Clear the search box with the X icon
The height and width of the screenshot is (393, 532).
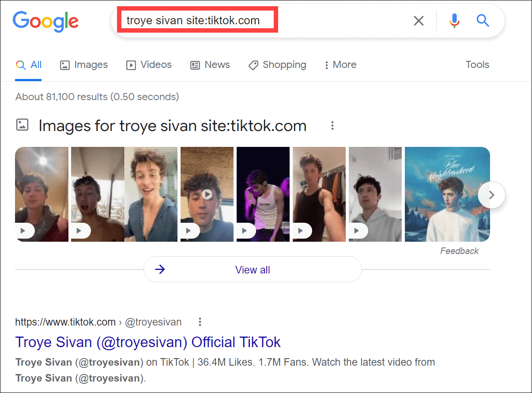[x=419, y=21]
